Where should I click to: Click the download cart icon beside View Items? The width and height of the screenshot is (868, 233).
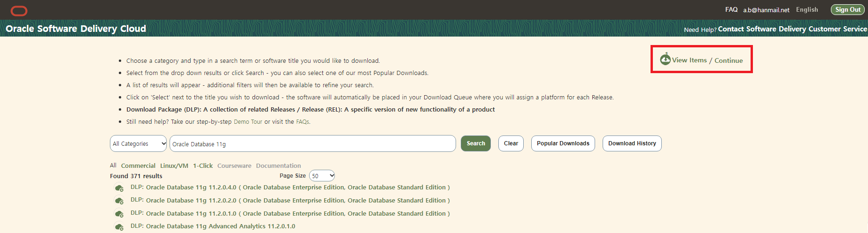click(x=665, y=60)
